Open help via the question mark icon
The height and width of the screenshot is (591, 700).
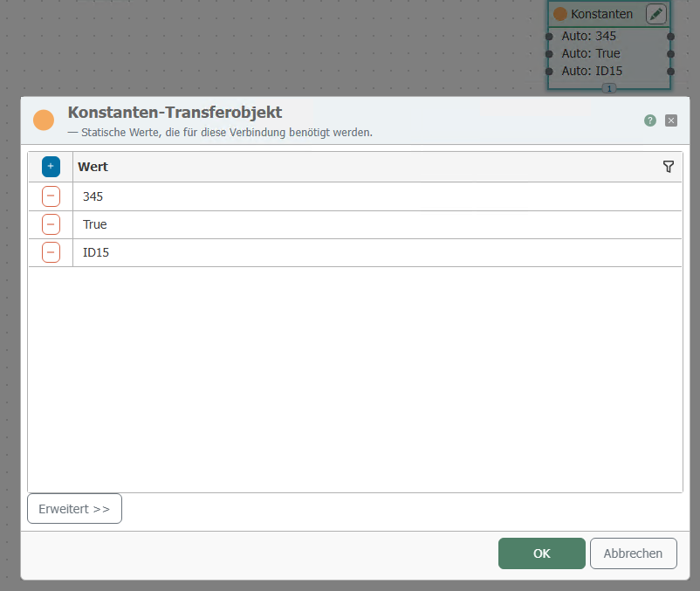click(650, 120)
